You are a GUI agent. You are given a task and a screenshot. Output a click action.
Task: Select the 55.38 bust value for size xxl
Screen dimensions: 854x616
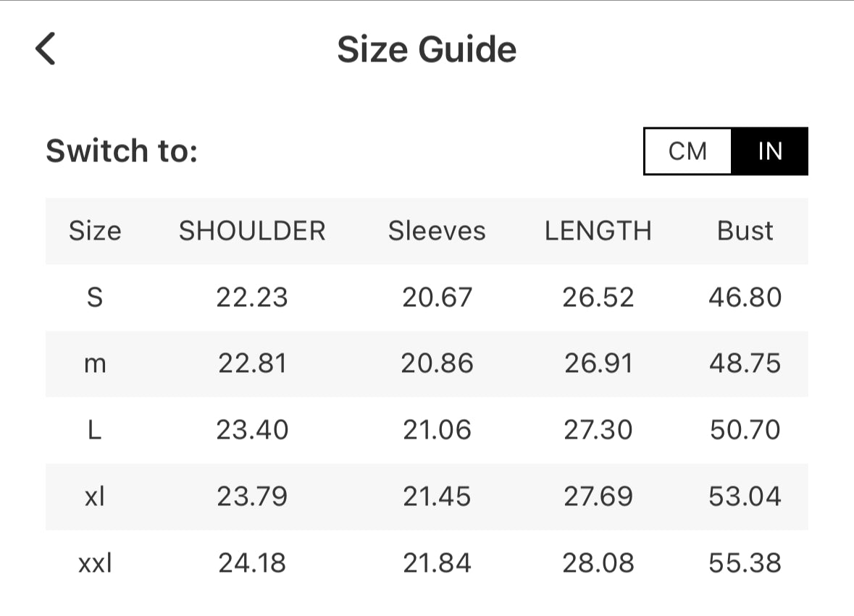point(745,563)
